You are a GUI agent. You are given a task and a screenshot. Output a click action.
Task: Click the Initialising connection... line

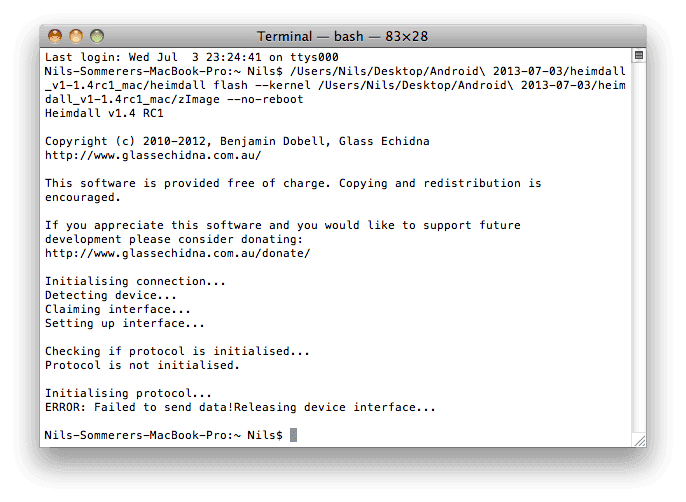coord(135,281)
